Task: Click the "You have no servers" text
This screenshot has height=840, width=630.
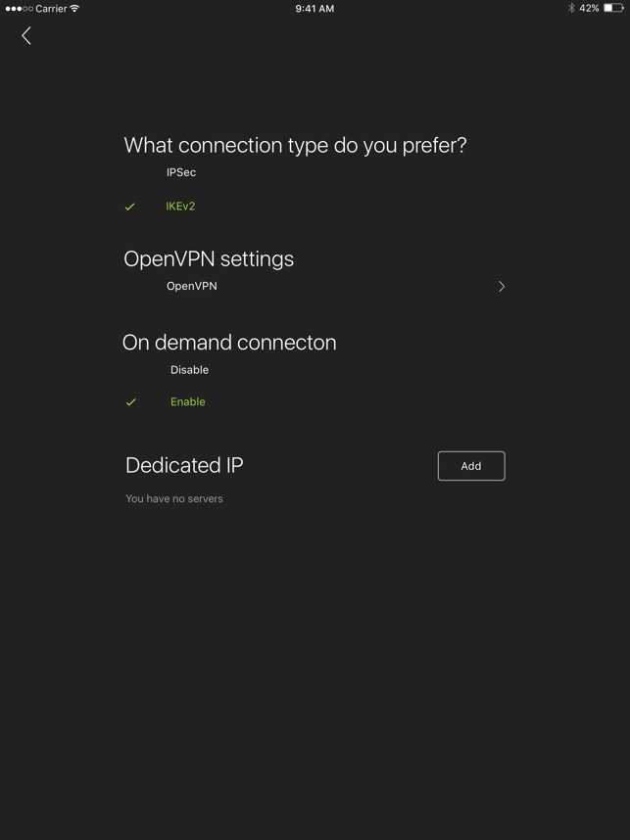Action: coord(174,499)
